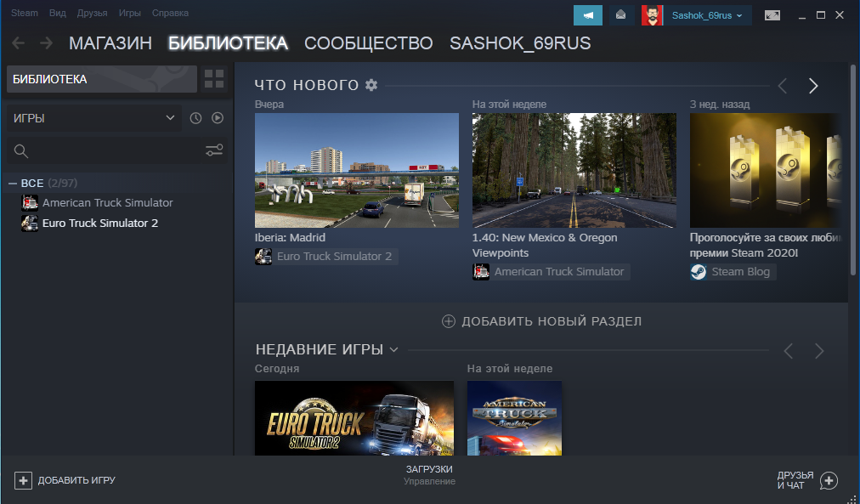Go to the БИБЛИОТЕКА main tab

coord(228,43)
